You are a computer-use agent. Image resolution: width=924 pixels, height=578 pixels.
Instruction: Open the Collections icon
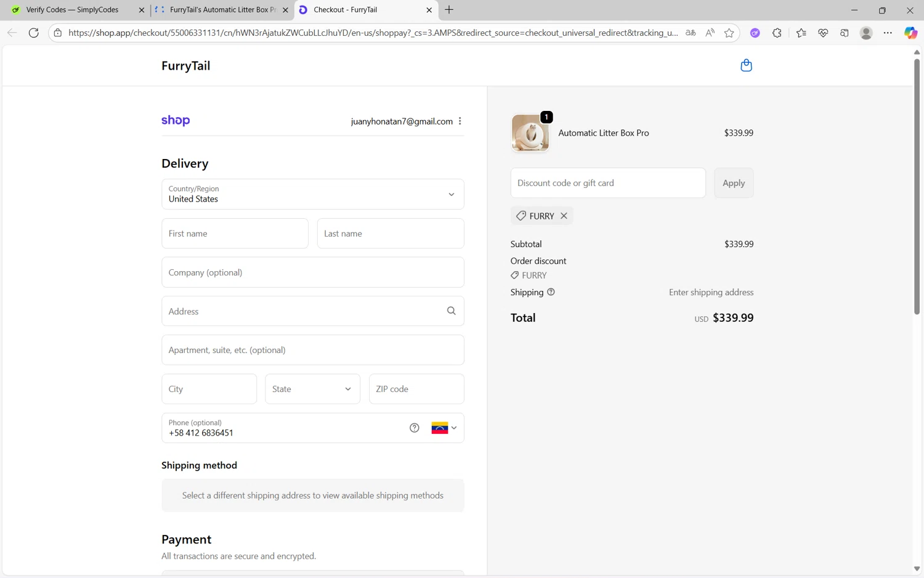coord(845,33)
